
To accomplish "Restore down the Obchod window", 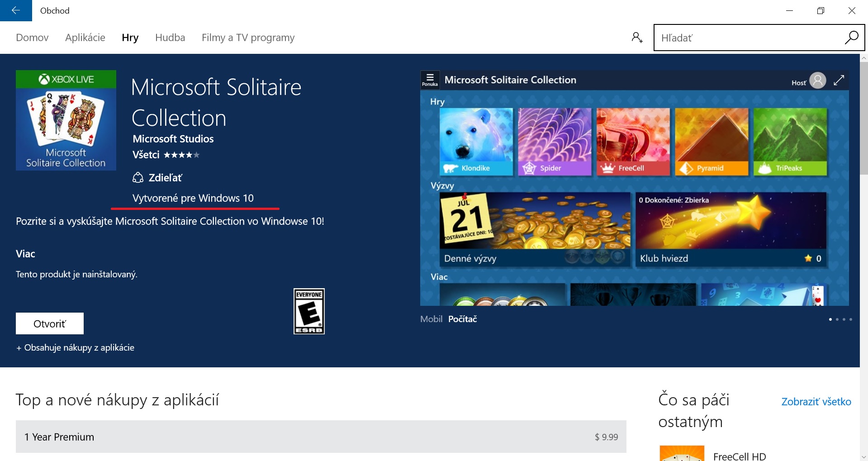I will click(x=821, y=10).
